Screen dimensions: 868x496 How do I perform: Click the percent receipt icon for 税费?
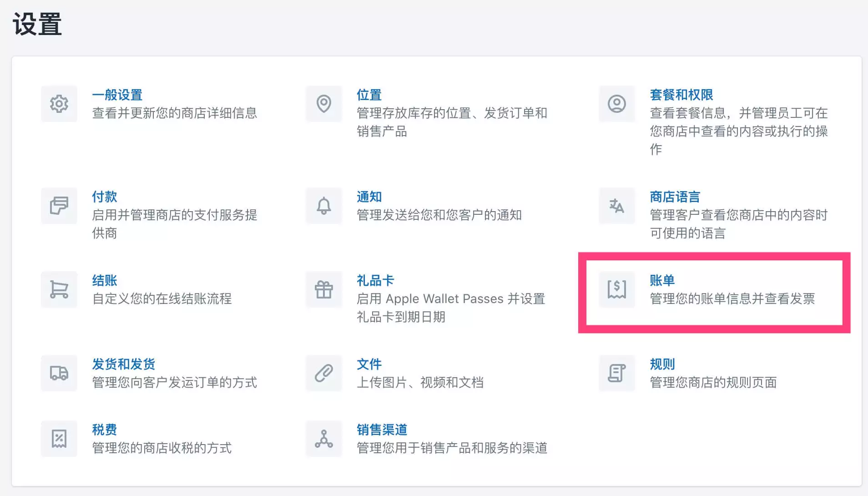59,439
